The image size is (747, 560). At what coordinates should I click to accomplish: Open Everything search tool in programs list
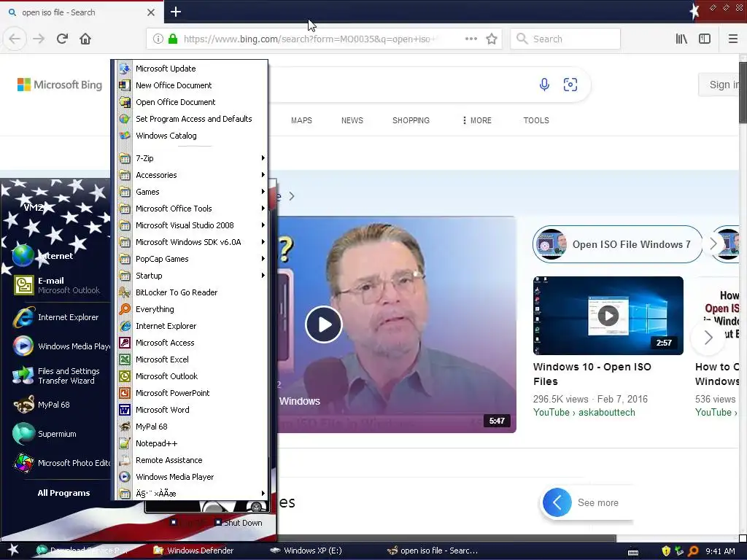click(190, 309)
